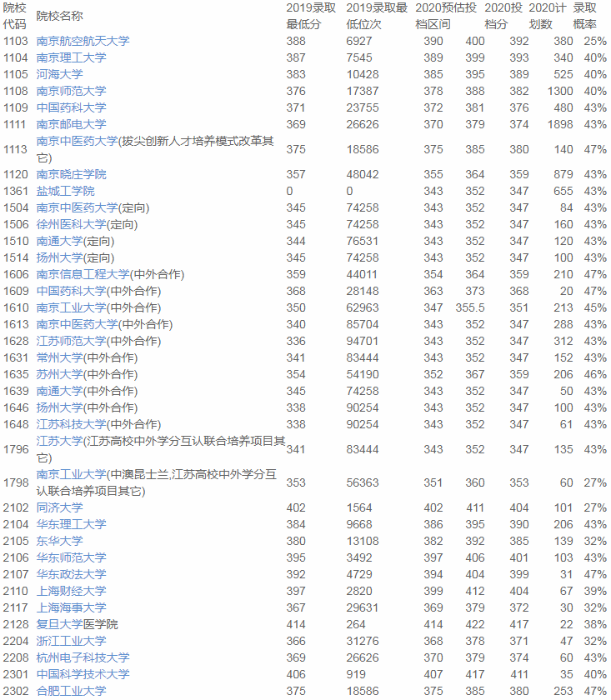Click the 河海大学 link
This screenshot has width=611, height=700.
click(60, 74)
